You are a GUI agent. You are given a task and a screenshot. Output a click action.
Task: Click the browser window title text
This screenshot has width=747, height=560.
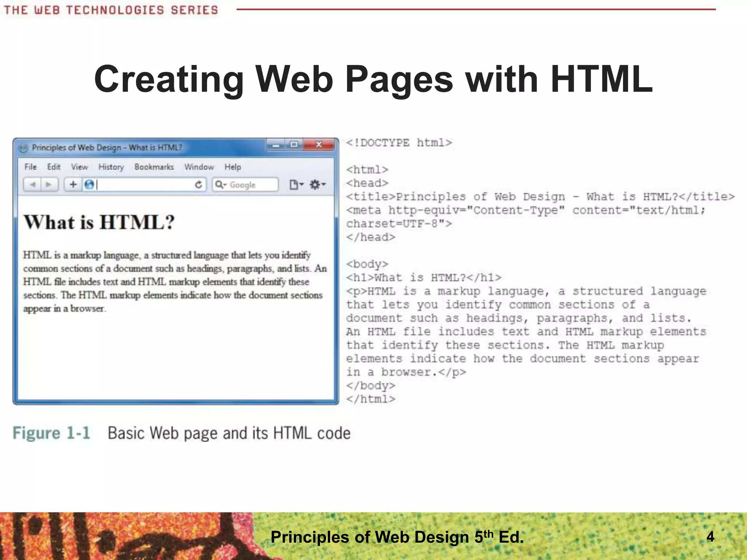107,148
